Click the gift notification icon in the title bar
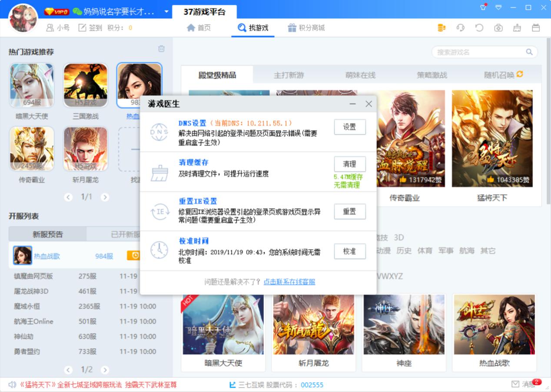Viewport: 551px width, 392px height. pyautogui.click(x=483, y=7)
